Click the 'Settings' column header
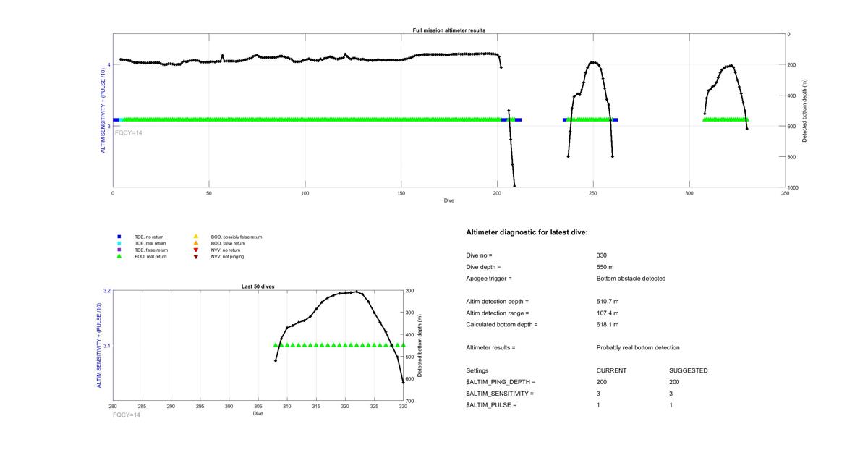This screenshot has width=868, height=450. tap(477, 370)
